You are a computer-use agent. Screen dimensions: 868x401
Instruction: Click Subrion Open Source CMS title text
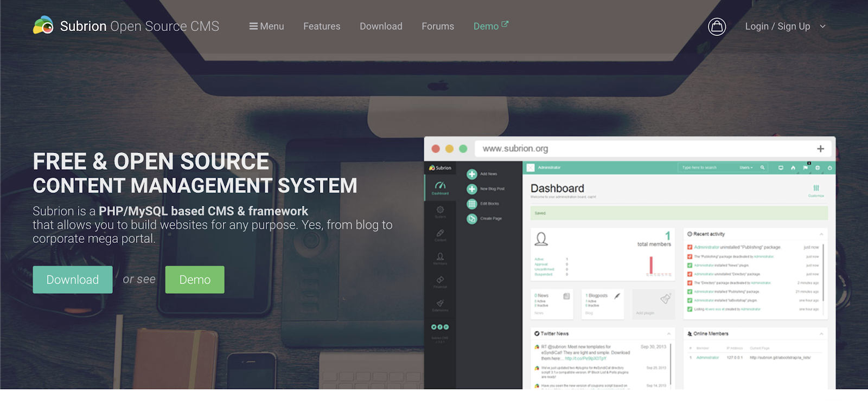tap(139, 26)
